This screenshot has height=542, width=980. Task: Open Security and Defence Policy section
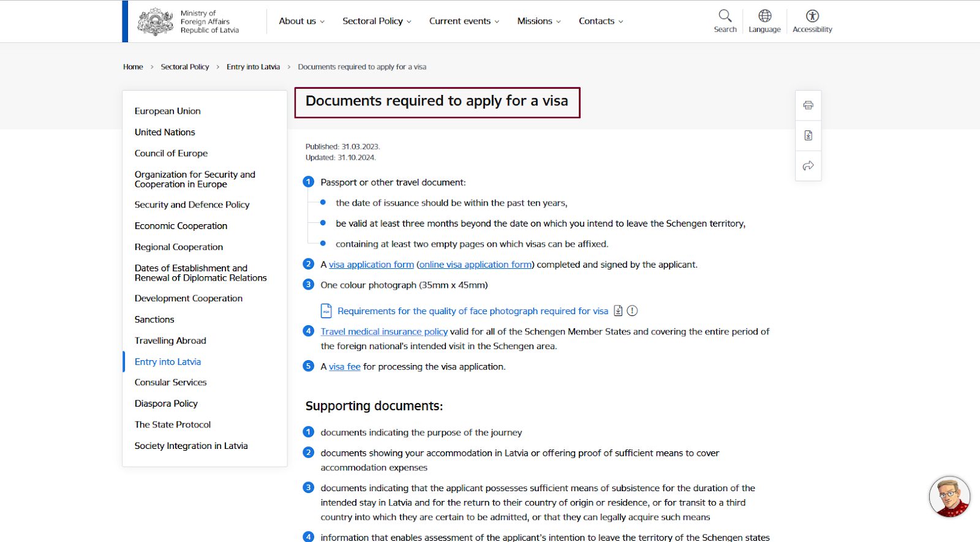[192, 205]
